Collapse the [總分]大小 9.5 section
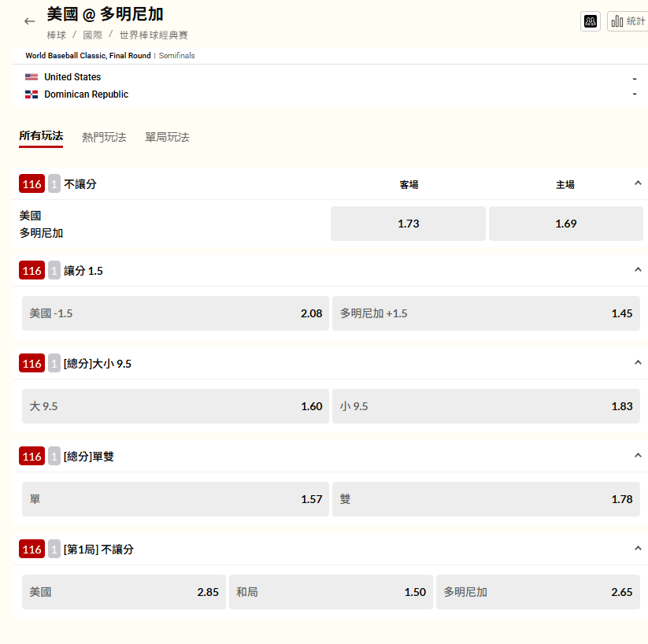The image size is (648, 644). (x=638, y=363)
